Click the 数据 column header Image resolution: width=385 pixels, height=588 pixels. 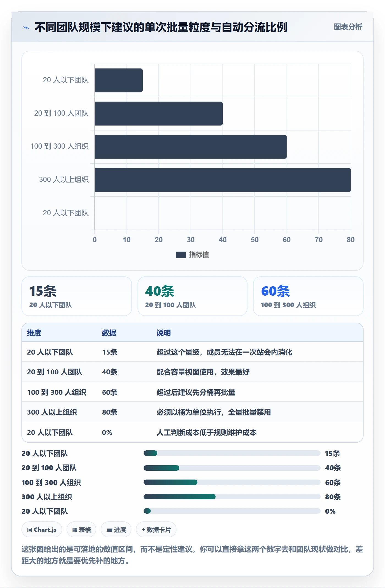click(109, 333)
